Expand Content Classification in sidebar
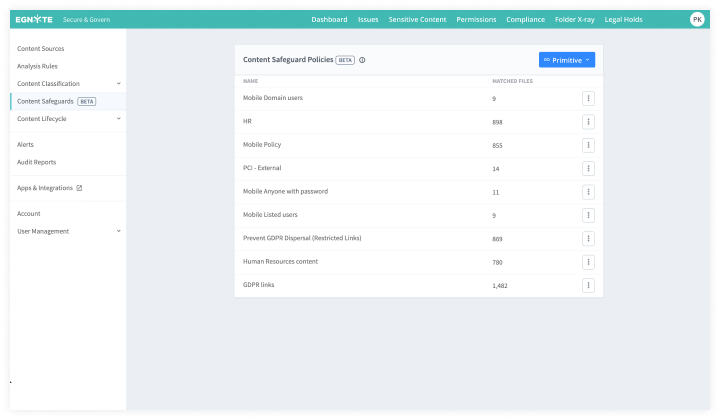This screenshot has width=720, height=420. click(118, 84)
